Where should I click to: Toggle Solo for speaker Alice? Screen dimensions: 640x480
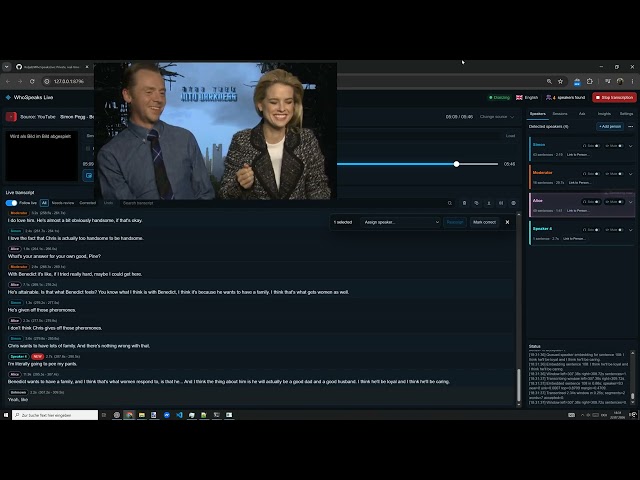[x=591, y=202]
